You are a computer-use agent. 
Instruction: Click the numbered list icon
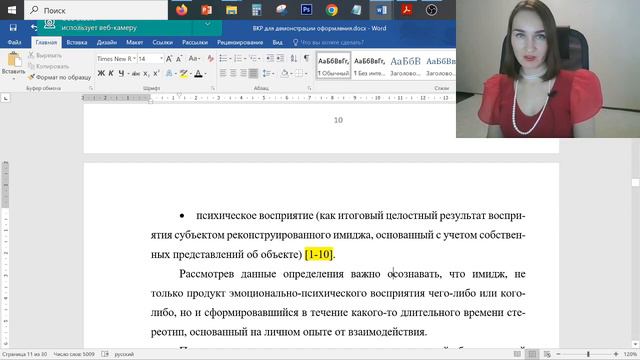click(x=238, y=59)
